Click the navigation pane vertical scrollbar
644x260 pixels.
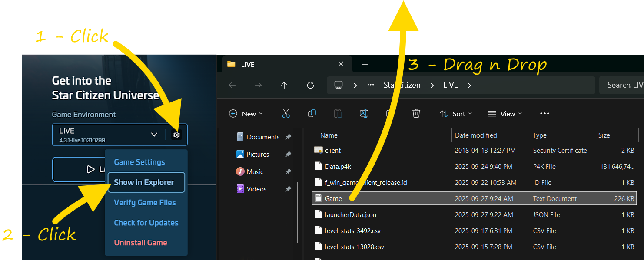point(298,212)
